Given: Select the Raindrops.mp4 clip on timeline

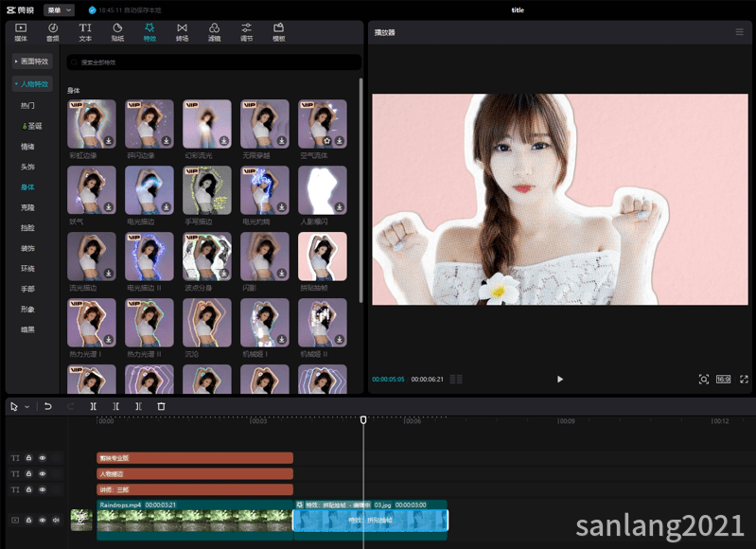Looking at the screenshot, I should pos(195,520).
